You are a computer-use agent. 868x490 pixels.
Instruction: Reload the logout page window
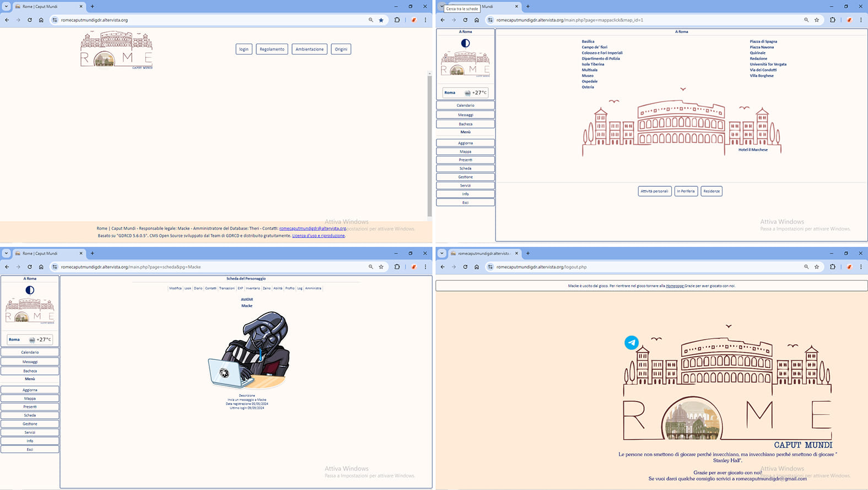pos(465,267)
